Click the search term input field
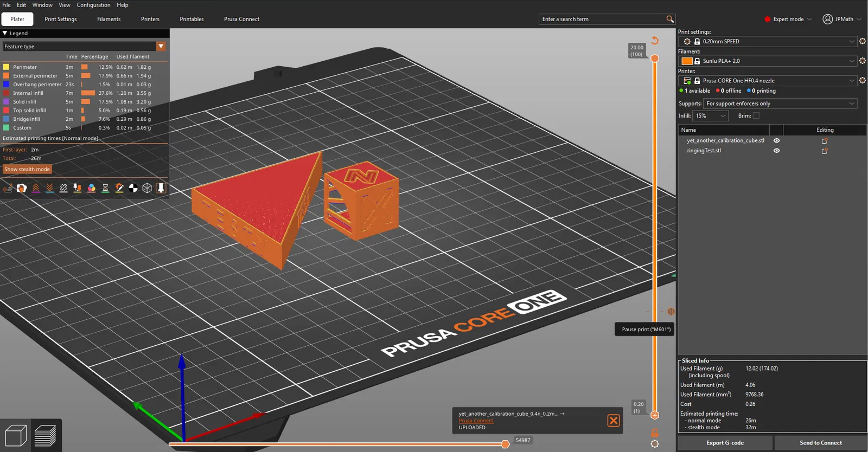Image resolution: width=868 pixels, height=452 pixels. 602,19
